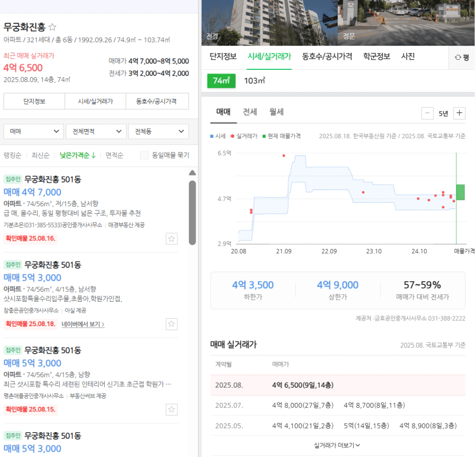The height and width of the screenshot is (457, 476).
Task: Open the 매매 trade type dropdown
Action: tap(34, 131)
